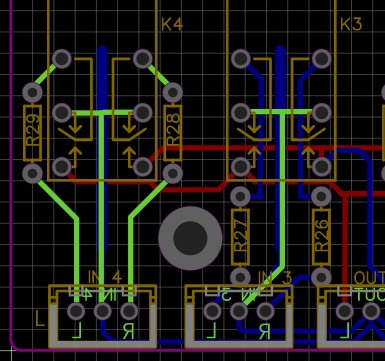Select K3 middle-right relay pad
385x361 pixels.
(x=322, y=113)
